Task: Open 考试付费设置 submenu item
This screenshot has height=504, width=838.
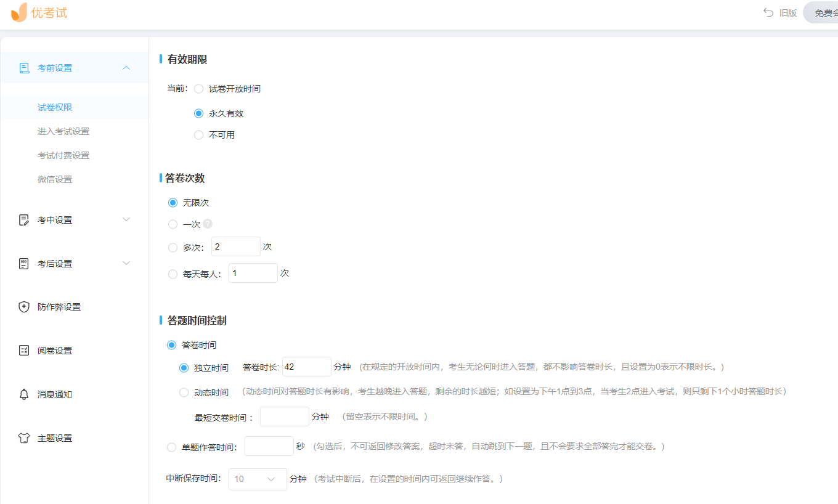Action: click(63, 155)
